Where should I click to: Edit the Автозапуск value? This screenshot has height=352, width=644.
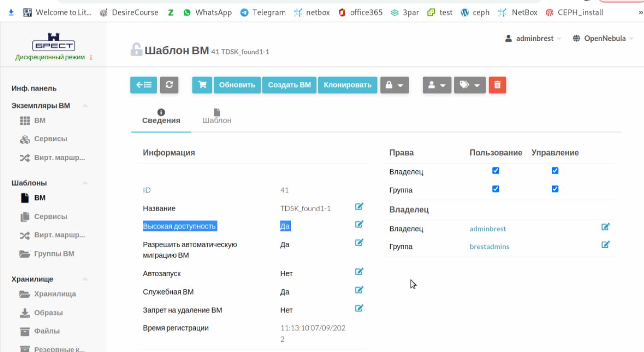pyautogui.click(x=359, y=272)
